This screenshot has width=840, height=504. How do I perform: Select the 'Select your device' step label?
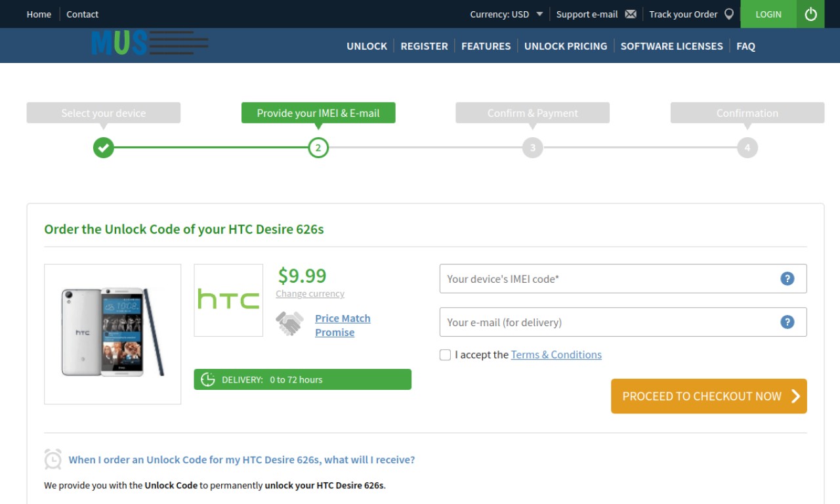pyautogui.click(x=103, y=113)
